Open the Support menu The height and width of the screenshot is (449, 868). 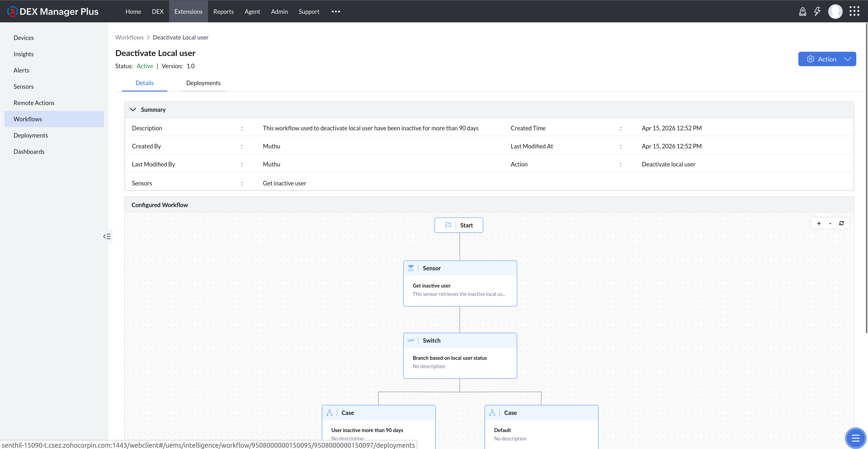pyautogui.click(x=309, y=12)
